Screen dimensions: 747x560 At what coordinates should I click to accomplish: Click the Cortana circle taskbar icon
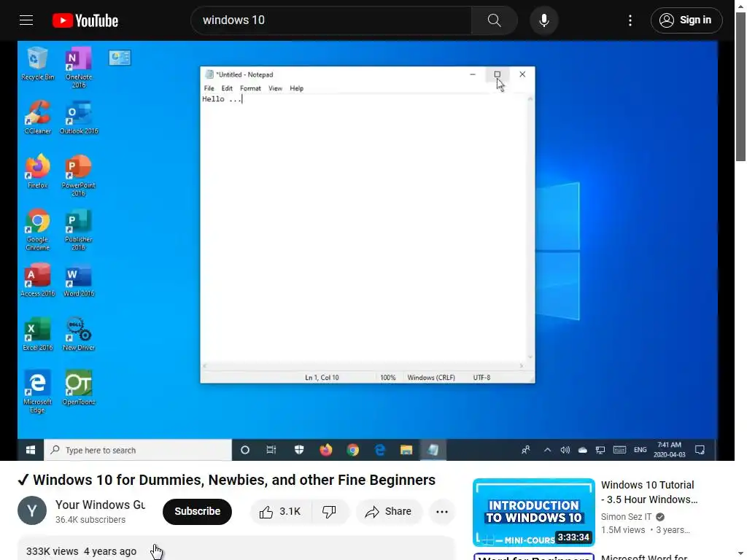pyautogui.click(x=245, y=450)
